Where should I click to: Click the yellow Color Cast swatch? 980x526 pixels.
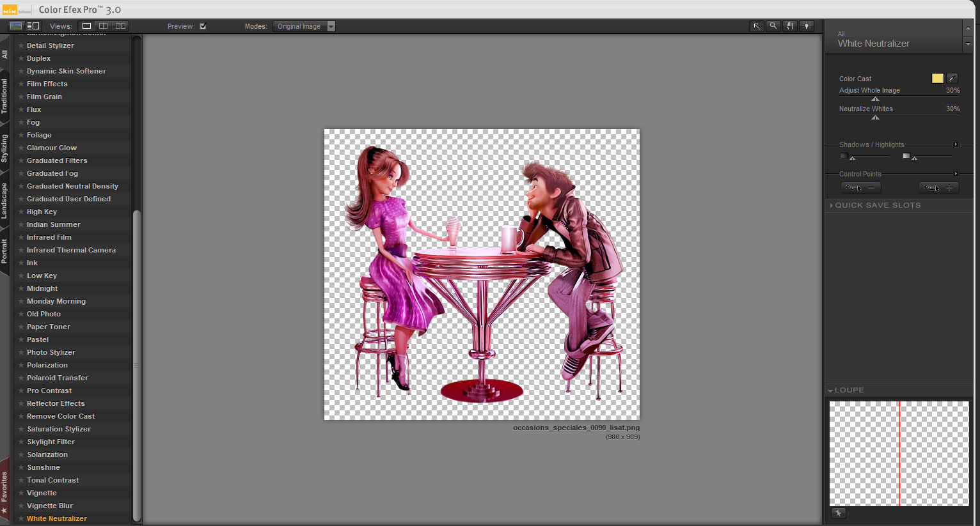click(937, 78)
